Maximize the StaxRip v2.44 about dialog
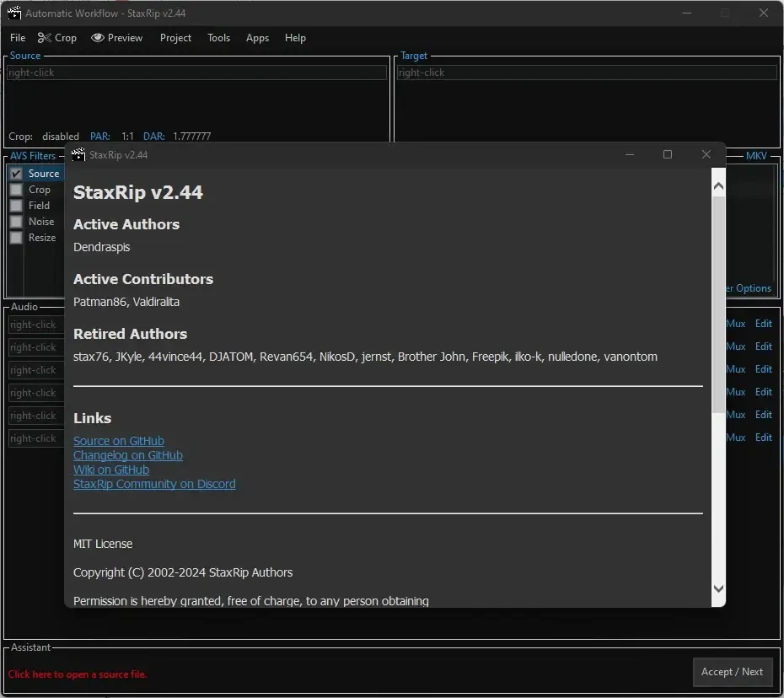 (x=668, y=154)
